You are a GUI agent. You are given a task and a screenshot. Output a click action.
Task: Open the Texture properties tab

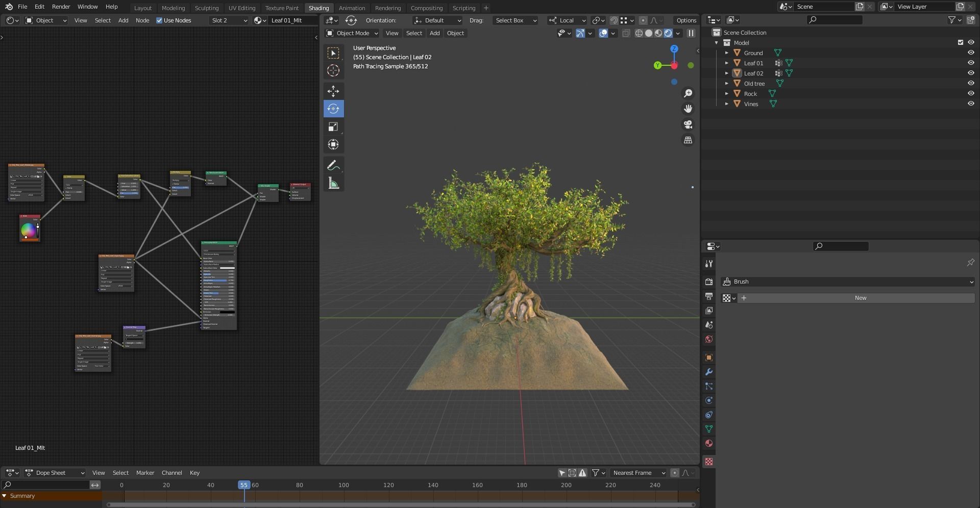(x=708, y=462)
